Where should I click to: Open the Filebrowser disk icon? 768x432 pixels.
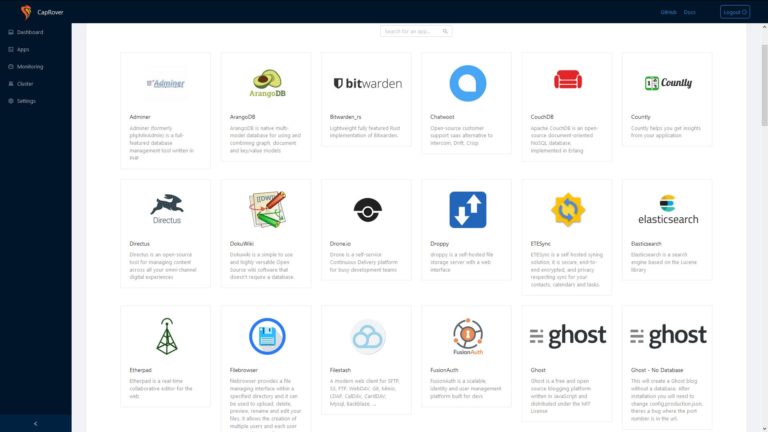coord(266,335)
